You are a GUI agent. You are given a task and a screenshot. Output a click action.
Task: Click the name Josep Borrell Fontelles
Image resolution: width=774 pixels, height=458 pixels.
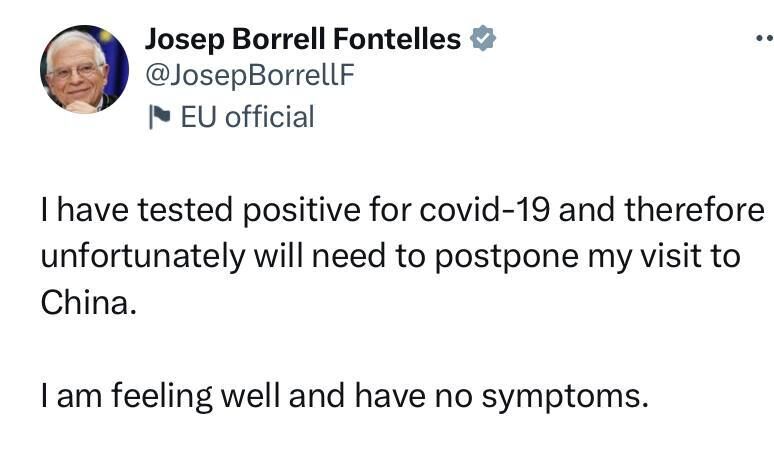(303, 40)
